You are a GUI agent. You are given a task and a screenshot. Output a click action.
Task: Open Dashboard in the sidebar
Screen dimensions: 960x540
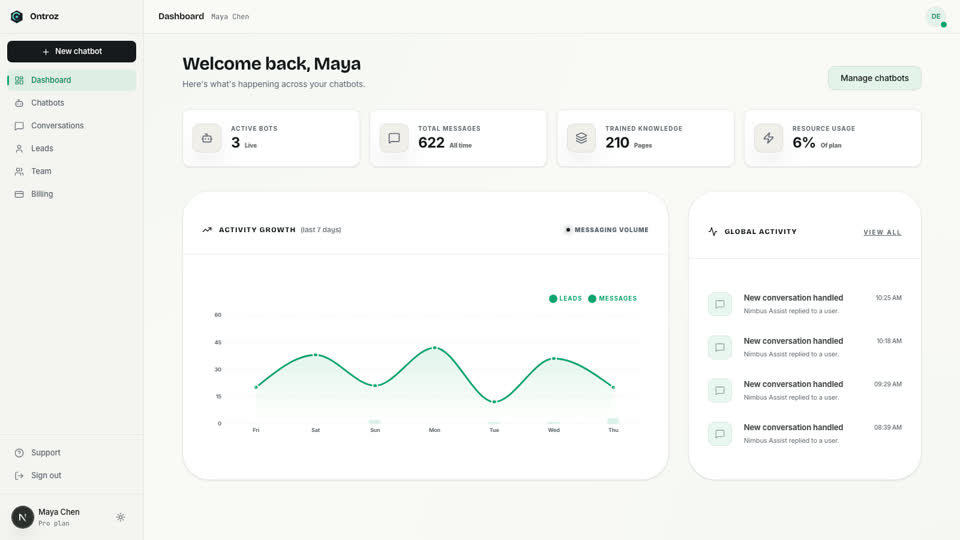[72, 80]
